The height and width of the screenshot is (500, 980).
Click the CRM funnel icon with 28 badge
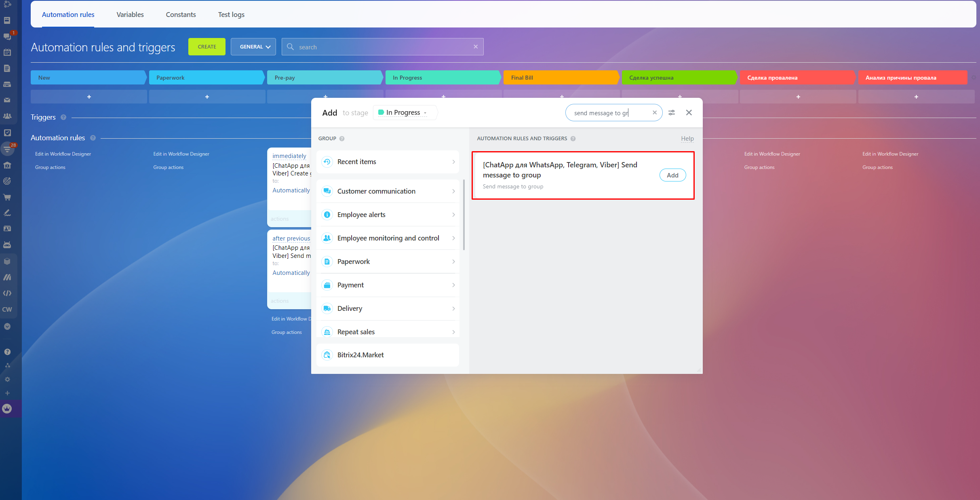pyautogui.click(x=7, y=149)
